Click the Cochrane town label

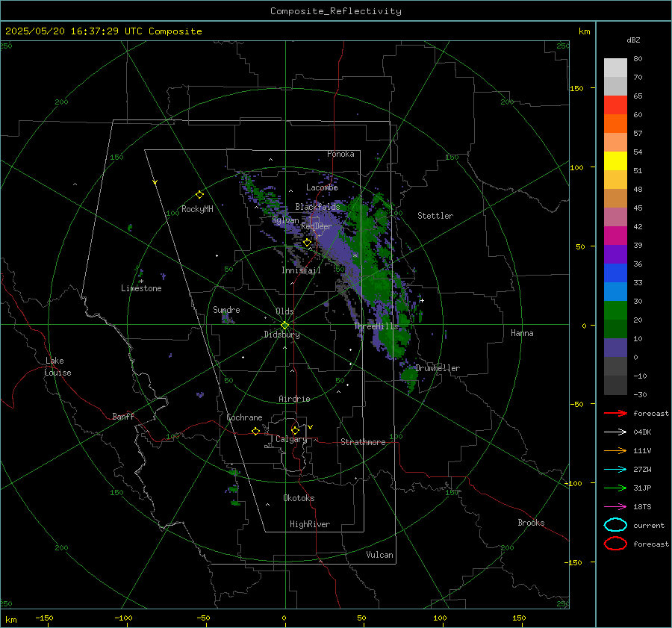tap(244, 417)
